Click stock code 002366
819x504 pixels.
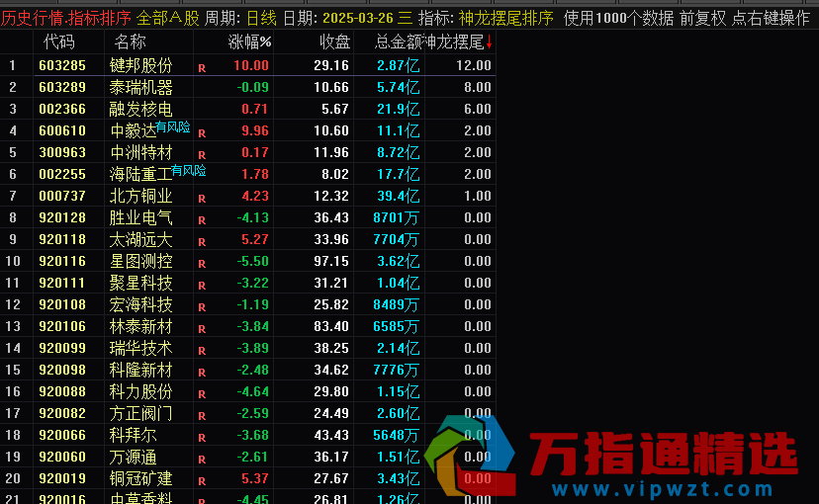62,109
